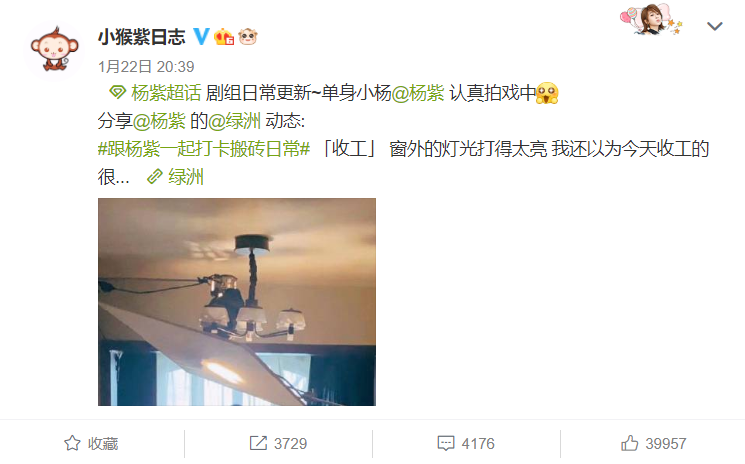745x464 pixels.
Task: Click the decorative avatar card at top right
Action: pos(651,20)
